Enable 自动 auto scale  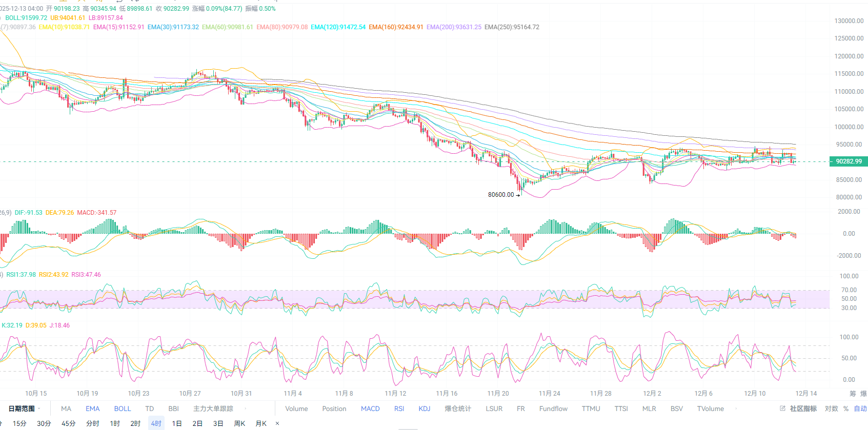pyautogui.click(x=860, y=408)
